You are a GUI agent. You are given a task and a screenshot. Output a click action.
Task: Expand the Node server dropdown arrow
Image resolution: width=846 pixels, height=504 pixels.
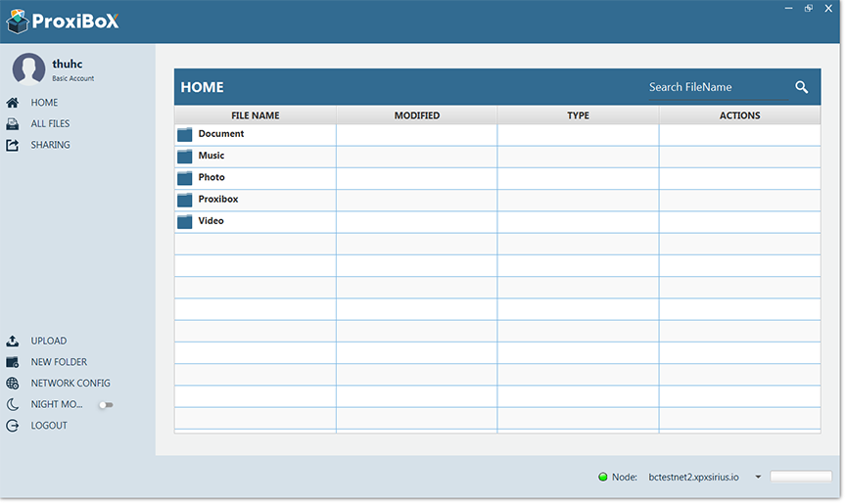tap(758, 478)
